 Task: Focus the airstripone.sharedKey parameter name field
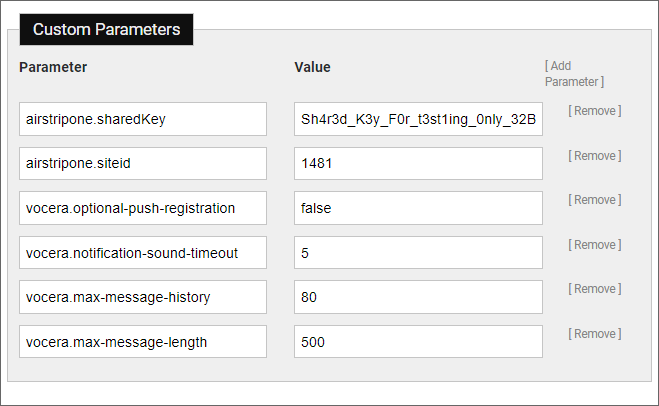[x=143, y=119]
